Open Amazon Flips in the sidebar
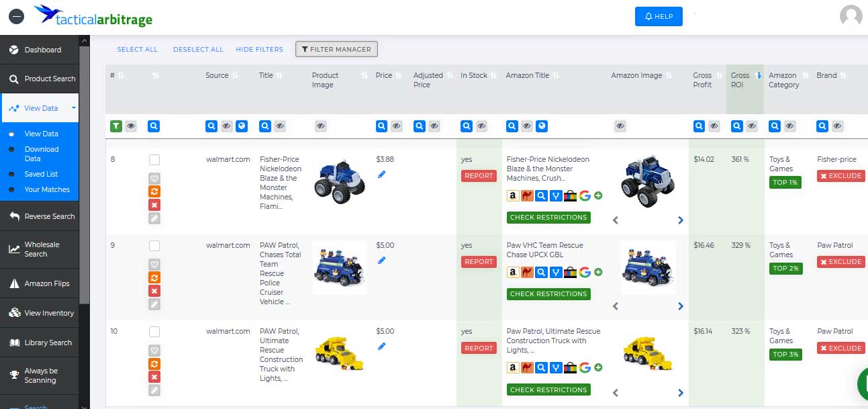Image resolution: width=868 pixels, height=409 pixels. (40, 283)
